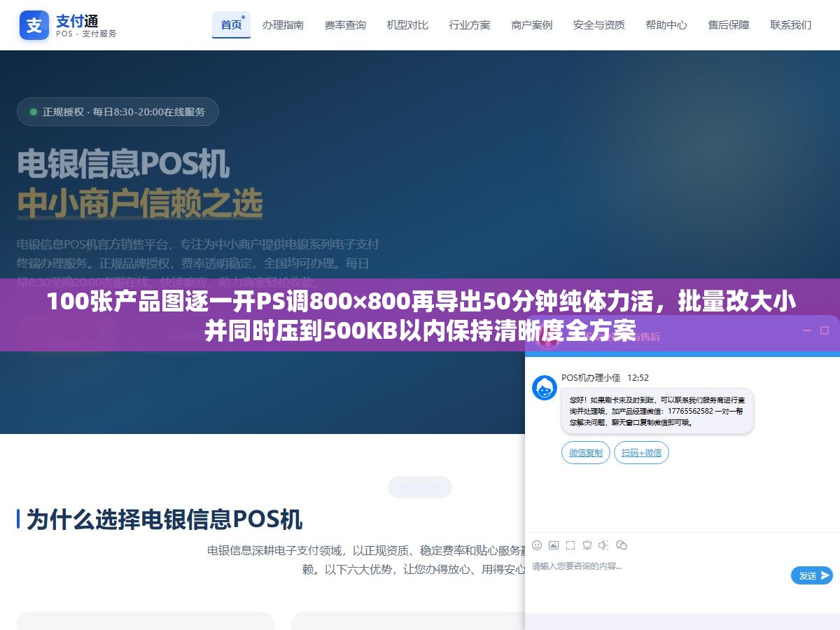Select 机型对比 in navigation

407,24
